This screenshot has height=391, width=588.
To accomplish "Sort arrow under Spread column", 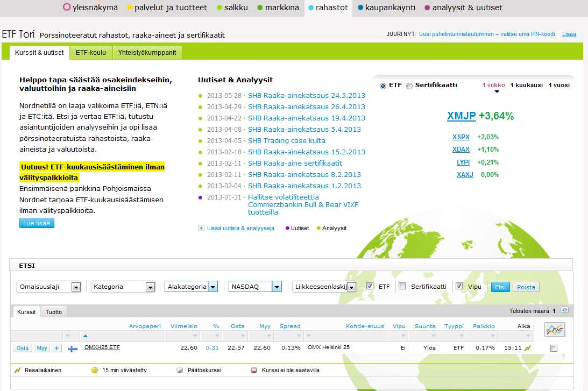I will [x=299, y=336].
